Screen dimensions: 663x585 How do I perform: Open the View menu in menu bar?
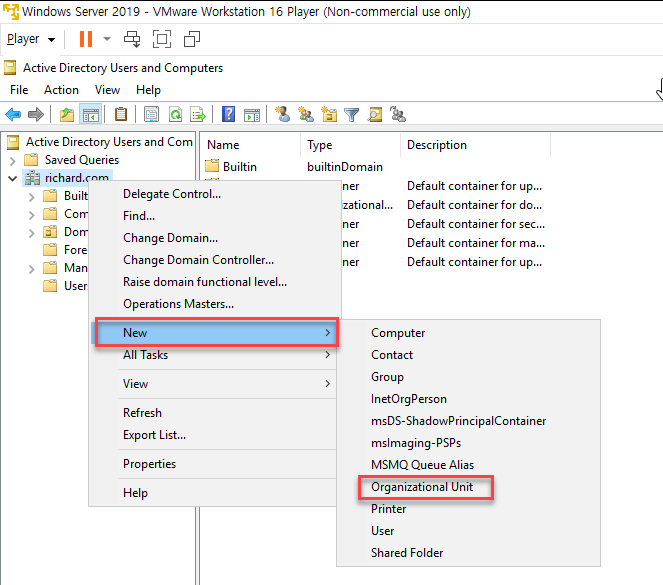tap(107, 90)
